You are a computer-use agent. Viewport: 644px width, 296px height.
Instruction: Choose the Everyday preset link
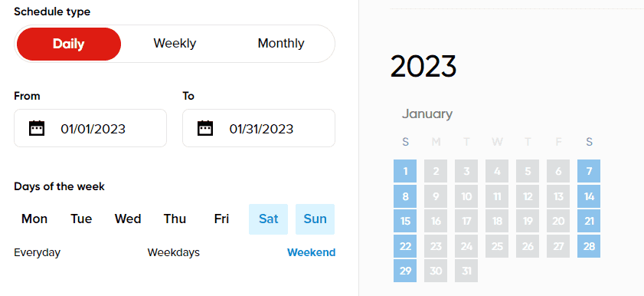[x=38, y=252]
